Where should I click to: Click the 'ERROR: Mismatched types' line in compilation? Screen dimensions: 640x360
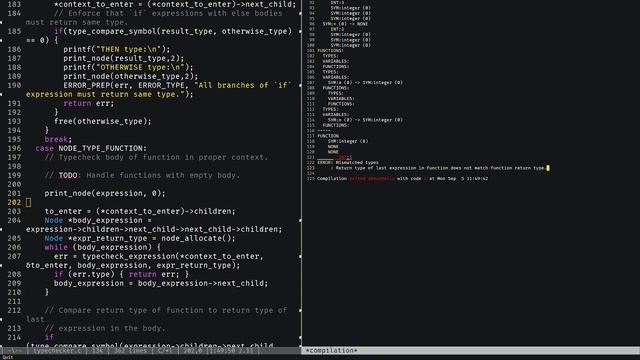point(348,162)
